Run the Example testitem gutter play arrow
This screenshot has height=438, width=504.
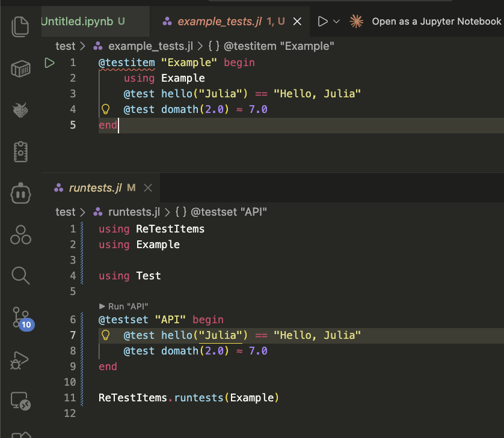49,62
